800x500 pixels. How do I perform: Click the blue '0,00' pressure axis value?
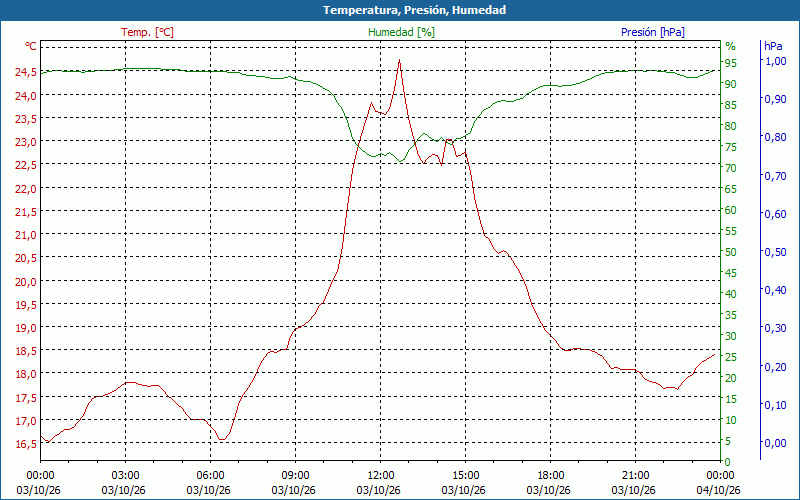click(776, 443)
